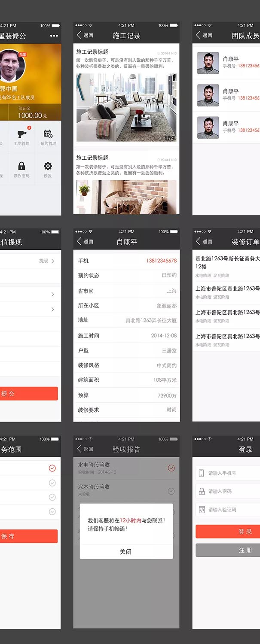The height and width of the screenshot is (644, 260).
Task: Toggle the 水电阶段验收 check circle
Action: coord(171,468)
